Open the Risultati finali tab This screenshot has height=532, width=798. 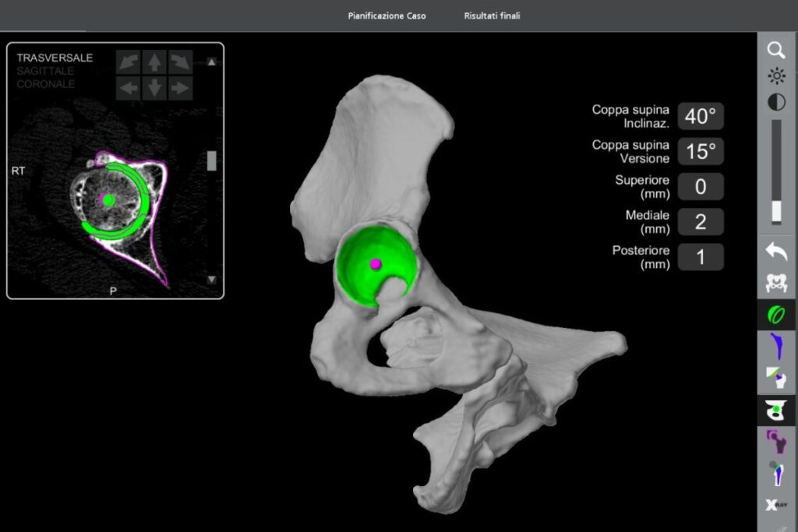(x=492, y=16)
